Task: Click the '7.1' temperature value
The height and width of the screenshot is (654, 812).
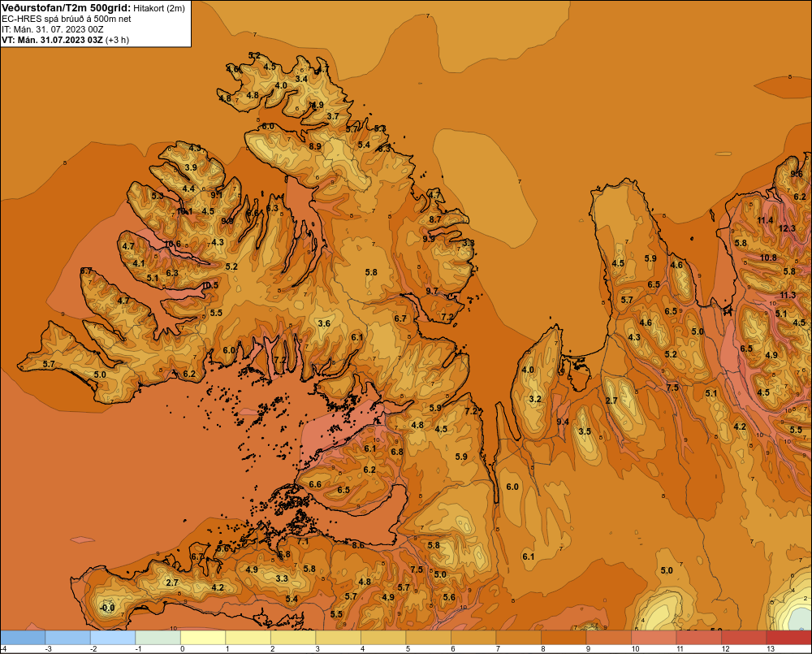Action: pos(302,542)
